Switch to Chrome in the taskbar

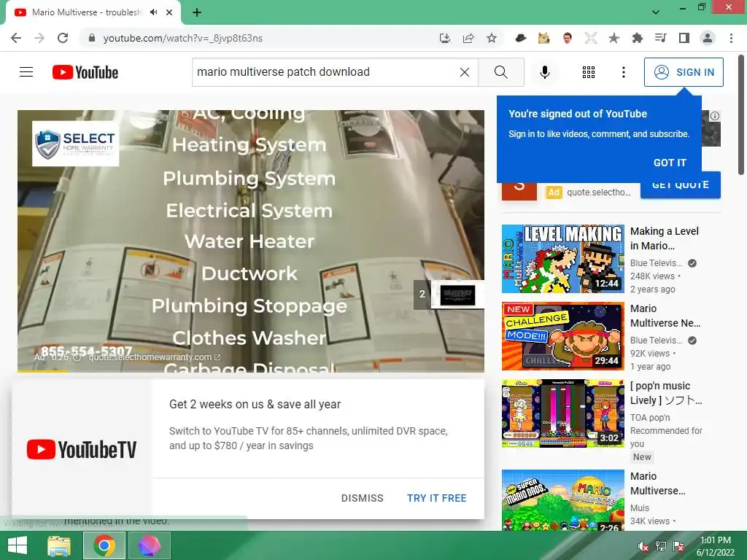(x=104, y=545)
